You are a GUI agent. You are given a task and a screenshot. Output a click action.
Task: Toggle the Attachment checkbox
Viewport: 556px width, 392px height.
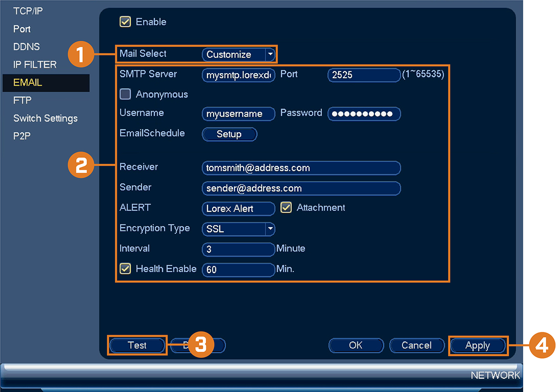[286, 208]
